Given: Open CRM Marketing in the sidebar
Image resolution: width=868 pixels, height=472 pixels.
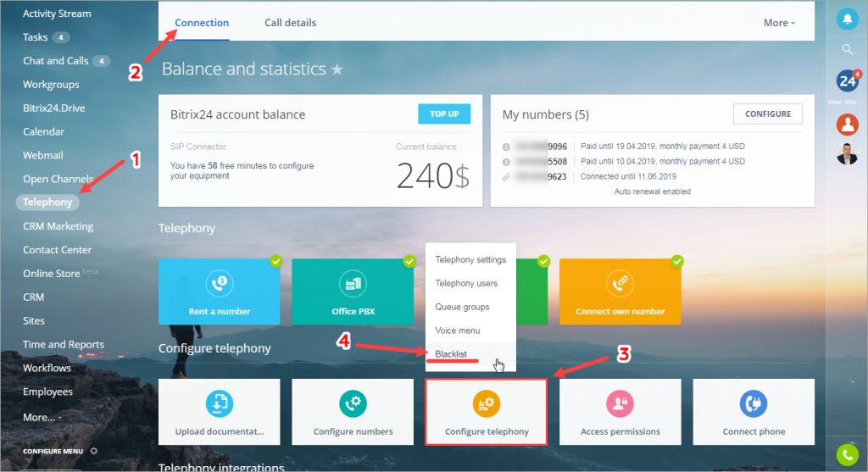Looking at the screenshot, I should (x=58, y=226).
